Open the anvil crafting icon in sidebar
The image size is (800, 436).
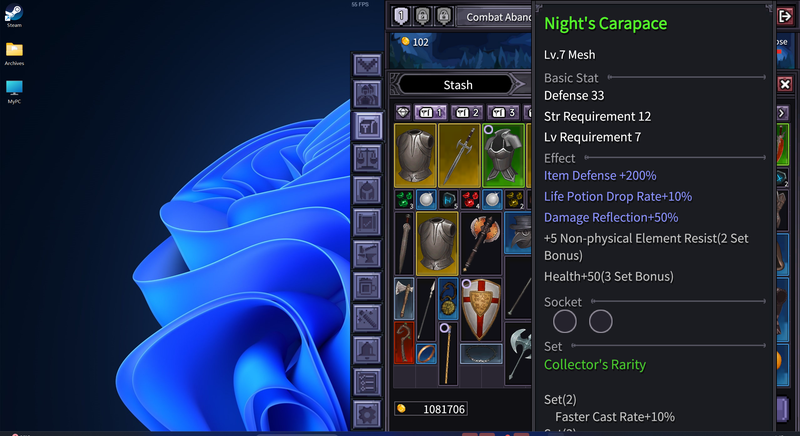point(367,254)
